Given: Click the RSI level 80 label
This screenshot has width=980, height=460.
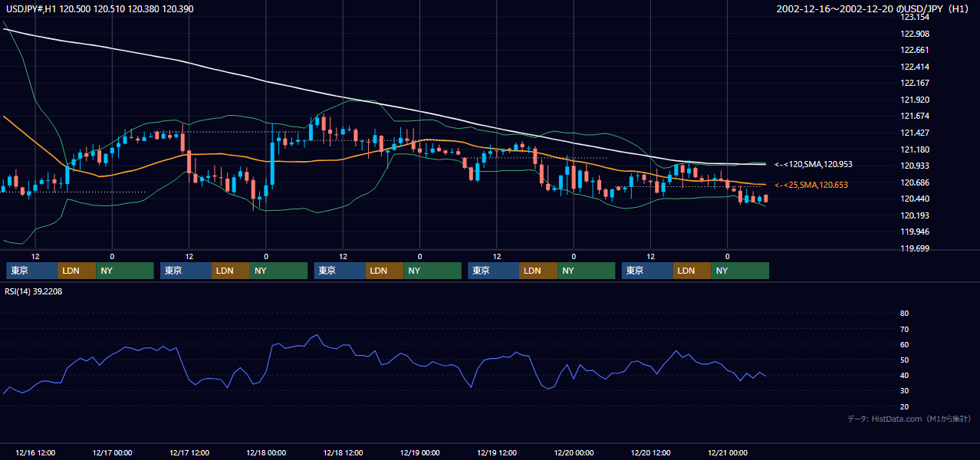Looking at the screenshot, I should (x=904, y=314).
